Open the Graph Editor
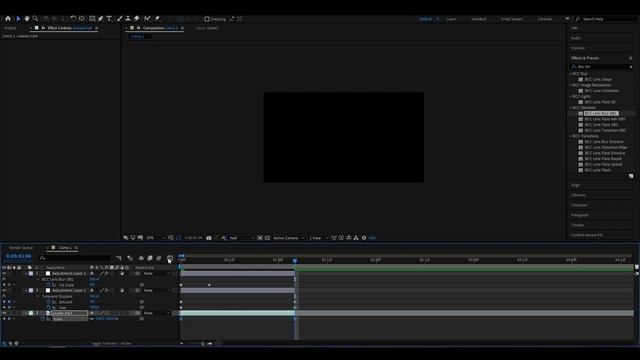 pyautogui.click(x=170, y=258)
